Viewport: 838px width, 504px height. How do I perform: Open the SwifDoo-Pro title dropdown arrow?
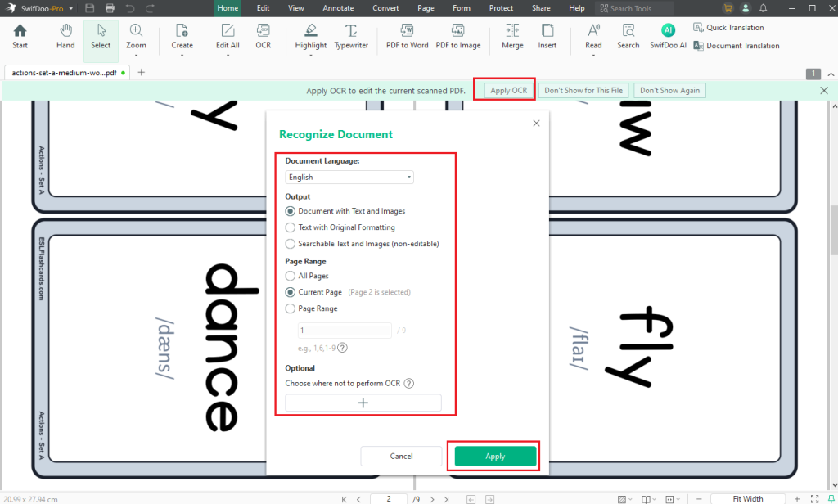click(70, 8)
